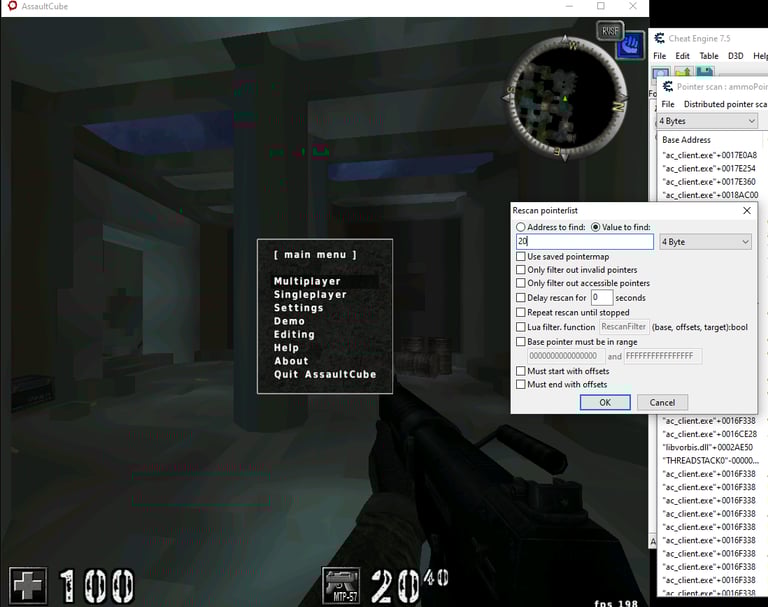Viewport: 768px width, 607px height.
Task: Click the Cheat Engine select-process computer icon
Action: (662, 73)
